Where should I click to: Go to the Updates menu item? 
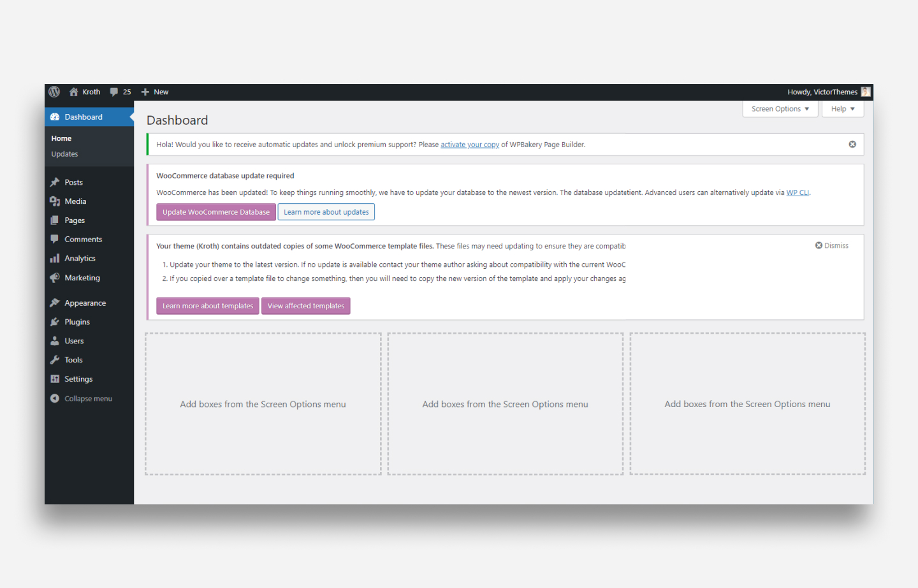(64, 154)
